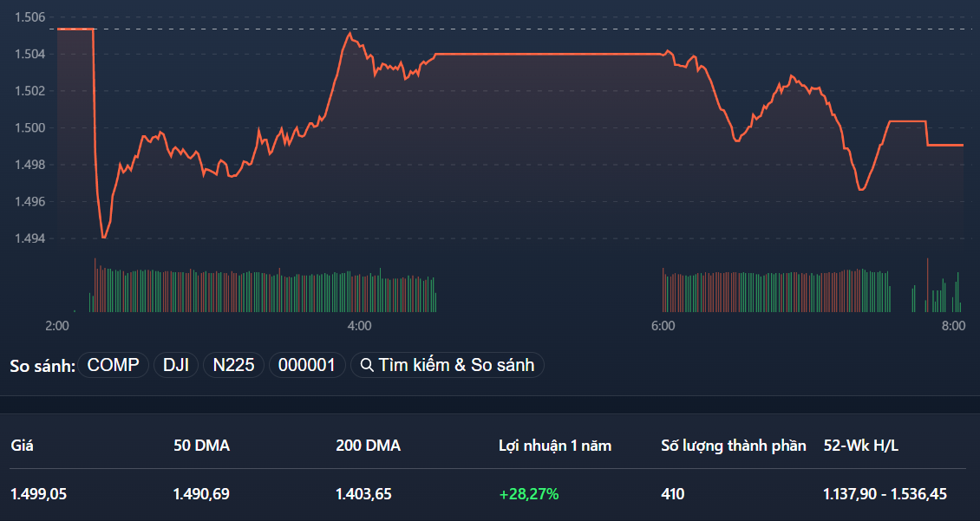The height and width of the screenshot is (521, 980).
Task: Select the N225 comparison chip
Action: click(233, 365)
